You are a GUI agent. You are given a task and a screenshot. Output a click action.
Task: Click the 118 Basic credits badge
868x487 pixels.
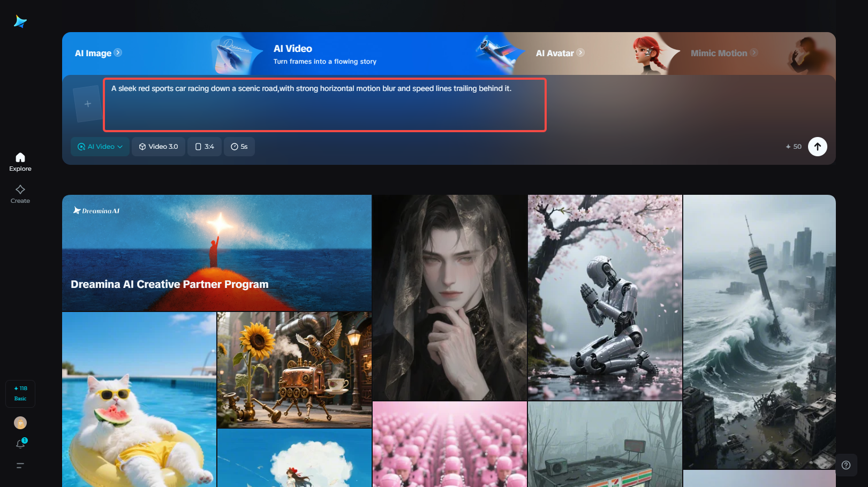[x=20, y=393]
